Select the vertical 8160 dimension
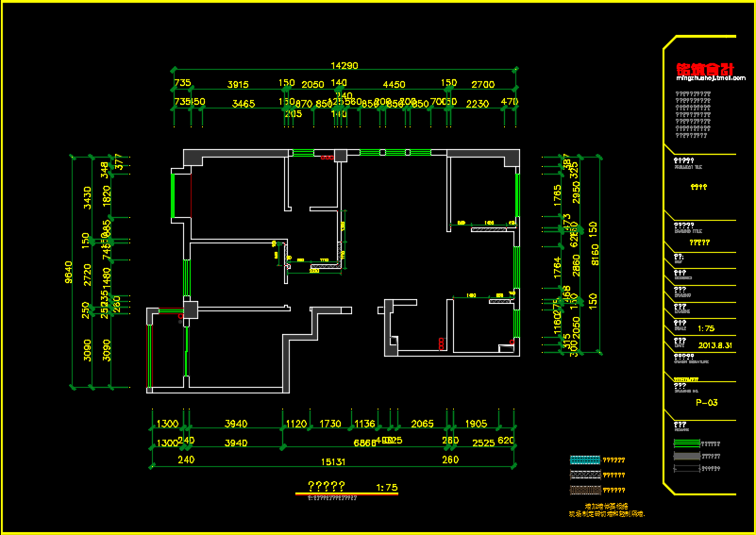This screenshot has width=756, height=535. point(595,255)
